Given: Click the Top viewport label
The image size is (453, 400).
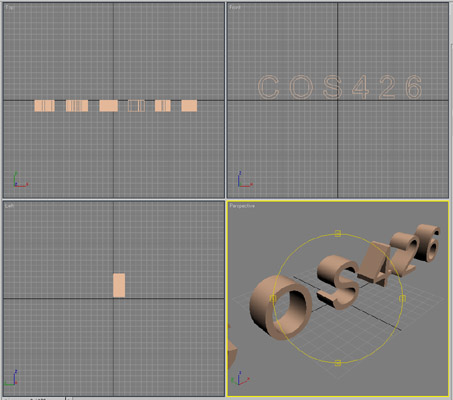Looking at the screenshot, I should click(9, 7).
